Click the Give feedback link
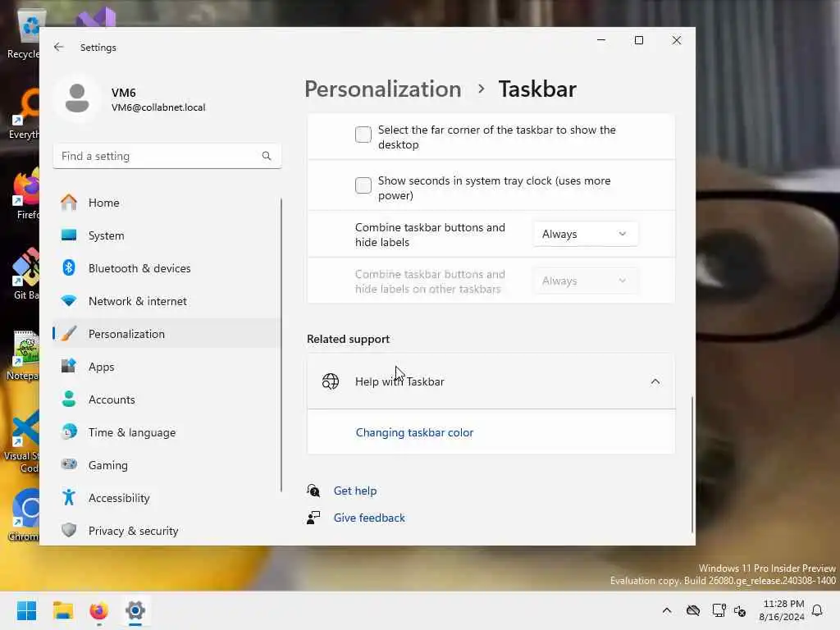840x630 pixels. 369,518
